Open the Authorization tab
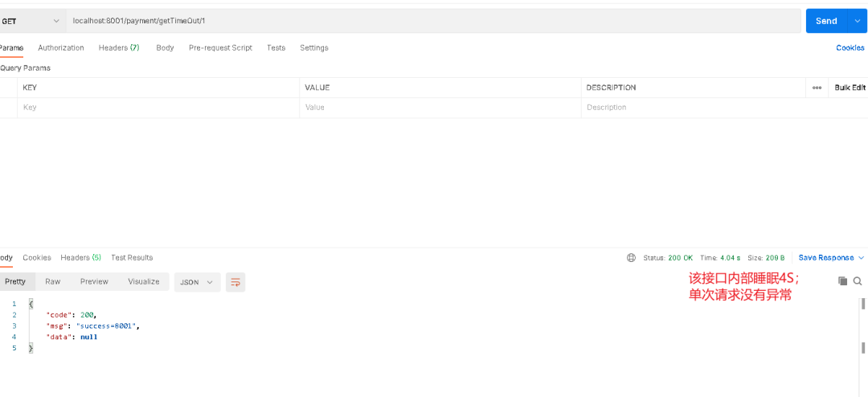The image size is (868, 397). (x=61, y=47)
